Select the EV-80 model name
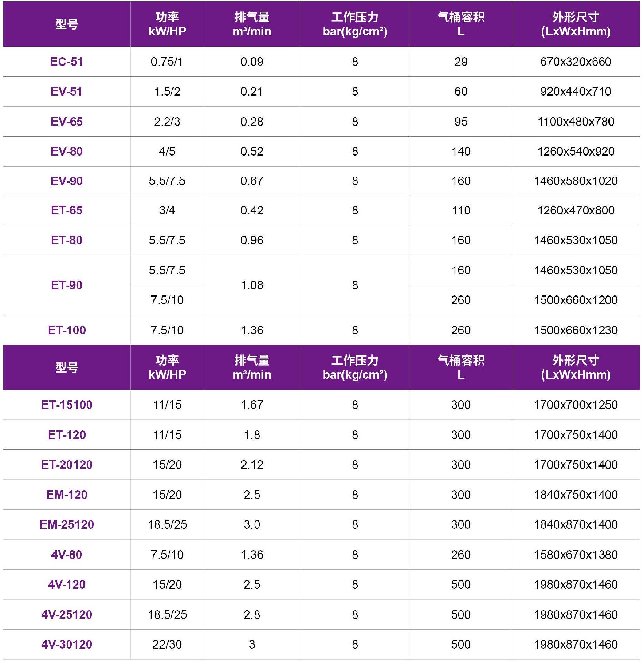This screenshot has width=644, height=662. coord(67,151)
